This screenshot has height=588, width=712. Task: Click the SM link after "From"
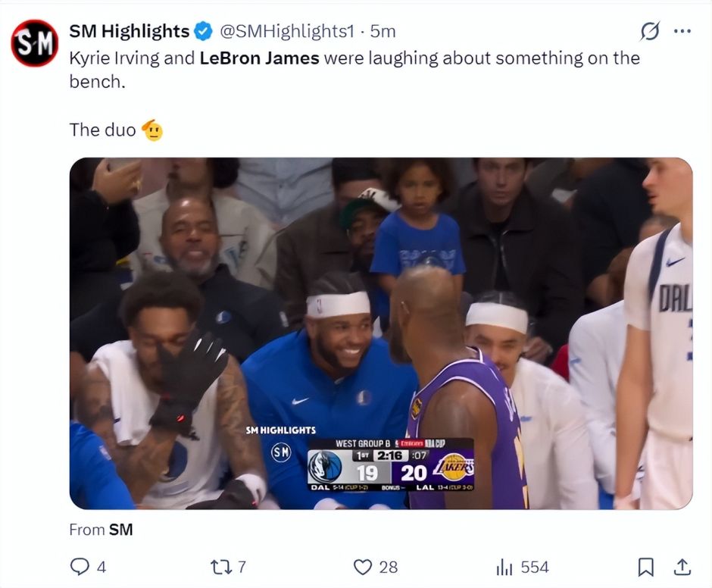click(x=120, y=530)
